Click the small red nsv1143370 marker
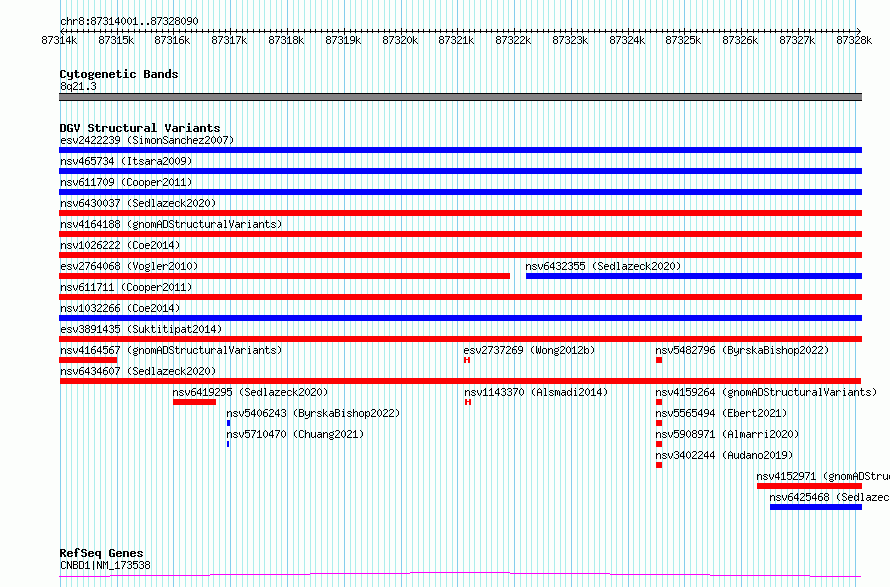 coord(468,402)
